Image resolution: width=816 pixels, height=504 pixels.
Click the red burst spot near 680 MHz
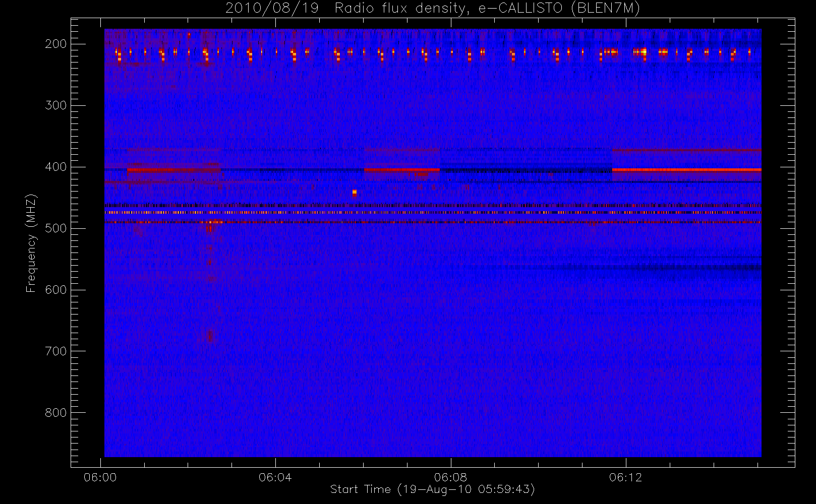click(x=210, y=336)
